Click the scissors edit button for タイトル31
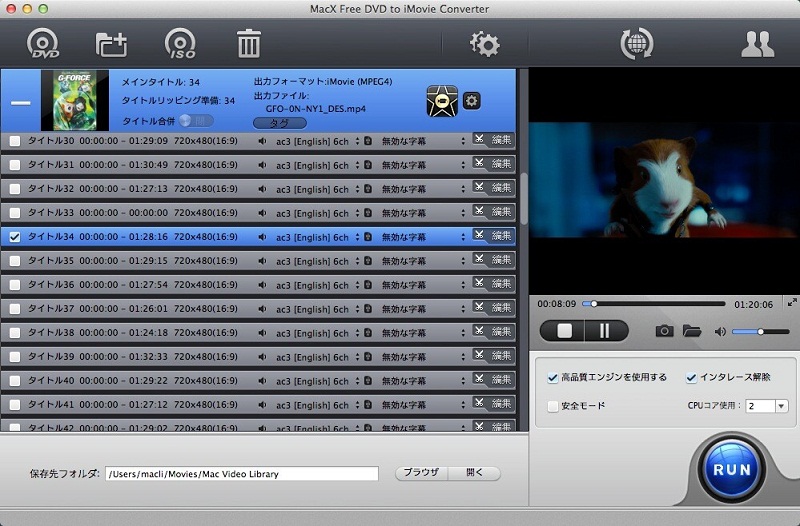The image size is (800, 526). point(493,164)
